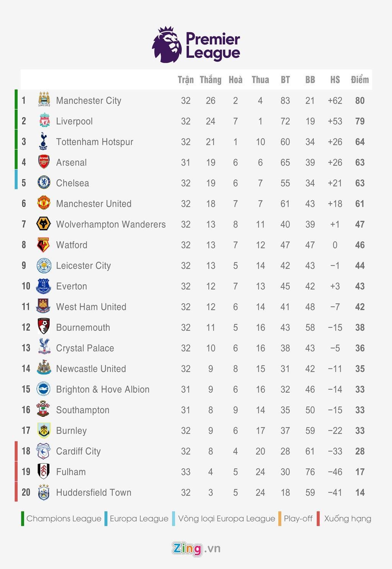This screenshot has height=569, width=392.
Task: Click the green Champions League legend swatch
Action: (23, 518)
